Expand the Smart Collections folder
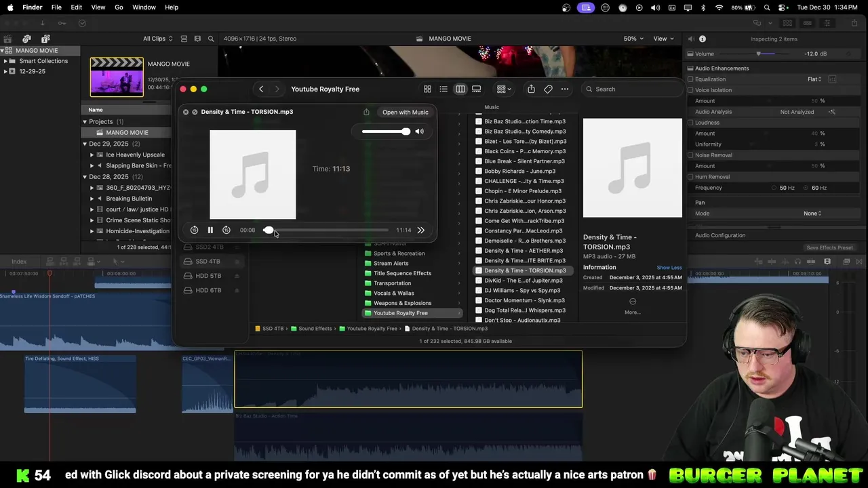 (x=5, y=61)
